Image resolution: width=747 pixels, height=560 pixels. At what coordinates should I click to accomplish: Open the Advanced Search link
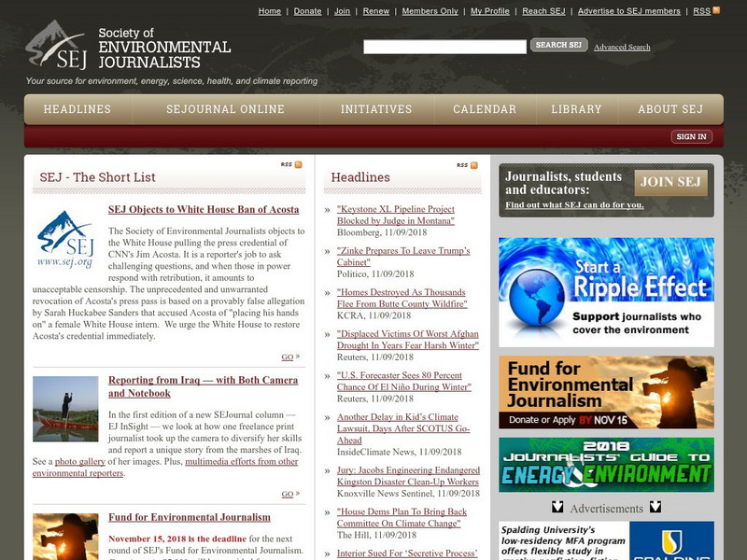(622, 47)
